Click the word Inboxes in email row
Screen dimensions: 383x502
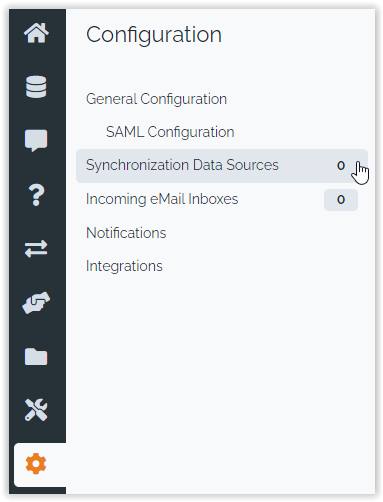[x=213, y=199]
